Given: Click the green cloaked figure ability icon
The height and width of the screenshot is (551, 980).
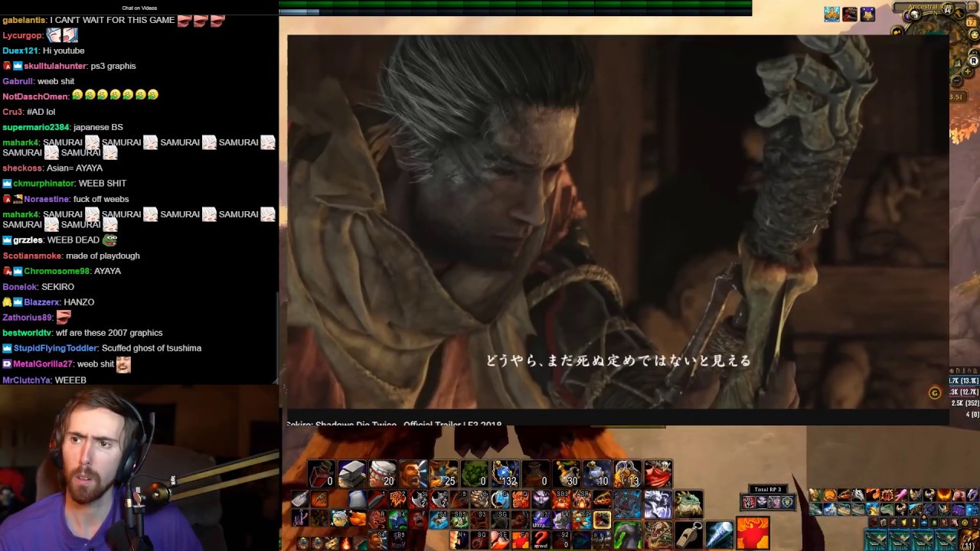Looking at the screenshot, I should coord(628,535).
